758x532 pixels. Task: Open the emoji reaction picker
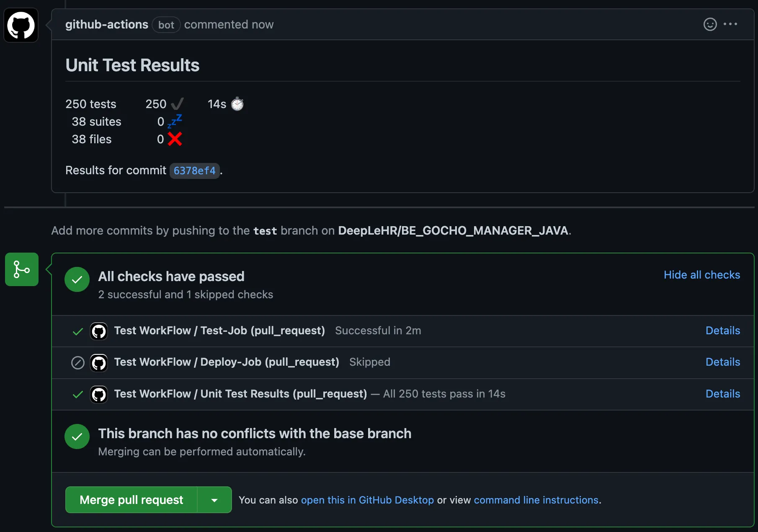click(x=710, y=24)
